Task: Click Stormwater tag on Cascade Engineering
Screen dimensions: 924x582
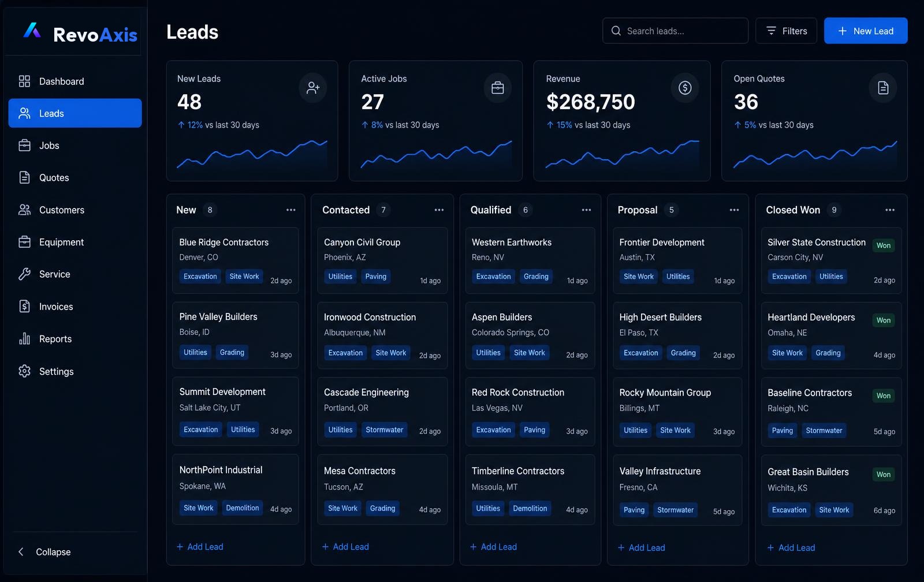Action: pyautogui.click(x=385, y=430)
